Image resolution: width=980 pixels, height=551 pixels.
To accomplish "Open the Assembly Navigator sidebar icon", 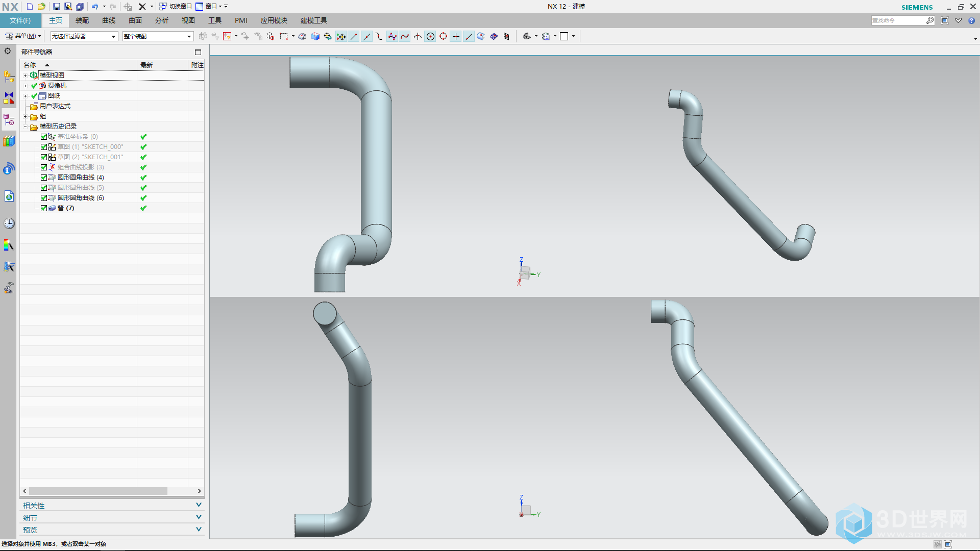I will coord(9,77).
